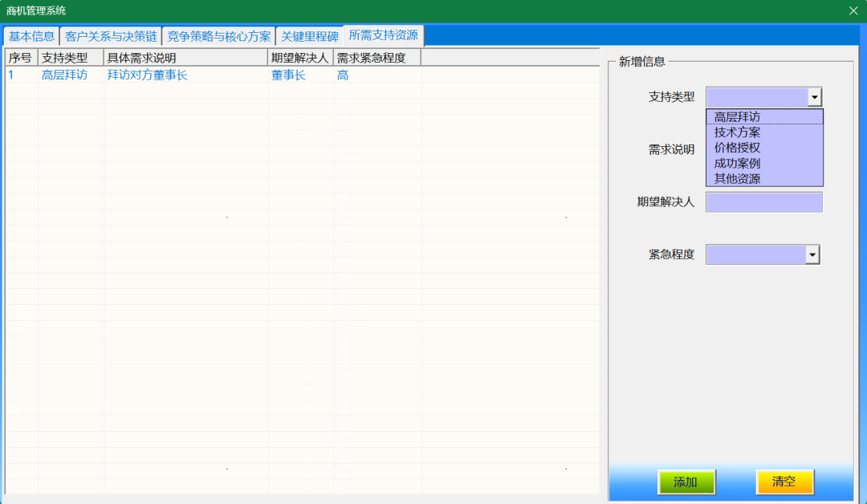Pick 成功案例 in the dropdown list

click(765, 163)
